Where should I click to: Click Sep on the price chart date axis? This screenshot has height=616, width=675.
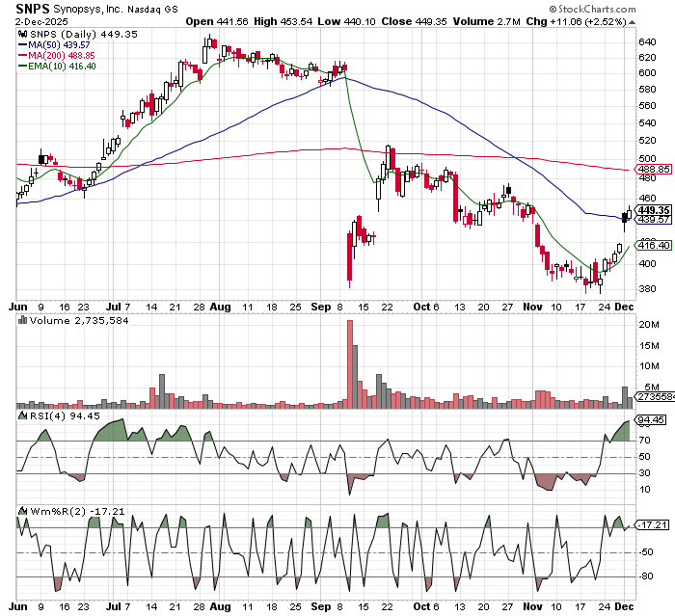321,307
